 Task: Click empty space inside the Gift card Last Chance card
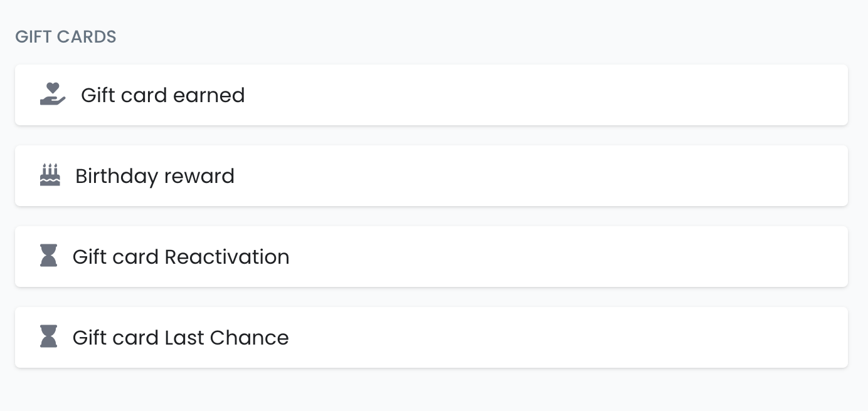coord(533,338)
